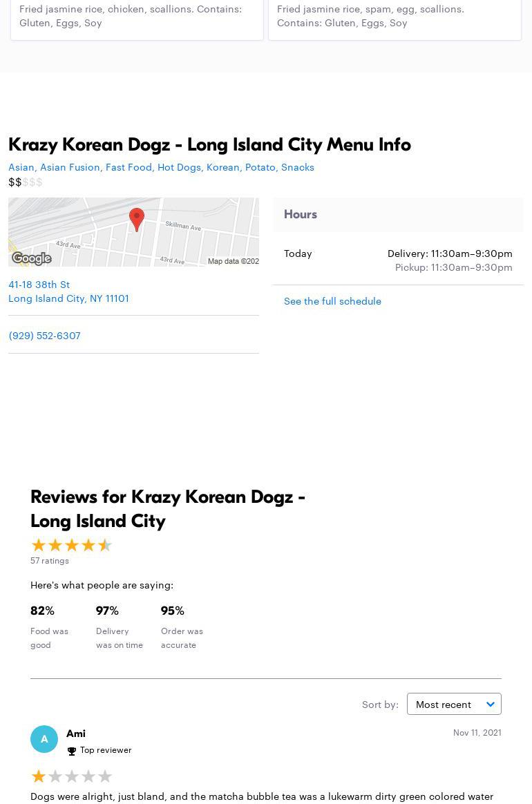Click Ami's avatar circle
The height and width of the screenshot is (804, 532).
tap(44, 739)
